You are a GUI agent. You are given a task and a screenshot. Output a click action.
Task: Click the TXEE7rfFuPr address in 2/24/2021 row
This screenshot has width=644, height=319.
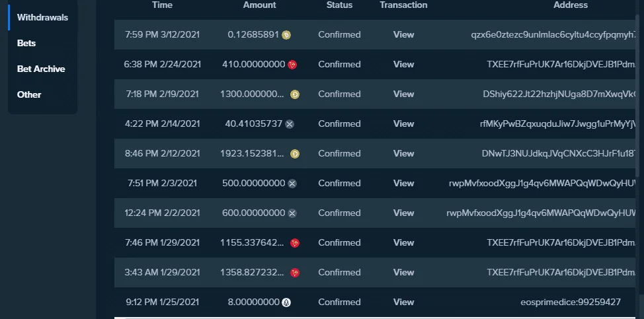point(561,64)
